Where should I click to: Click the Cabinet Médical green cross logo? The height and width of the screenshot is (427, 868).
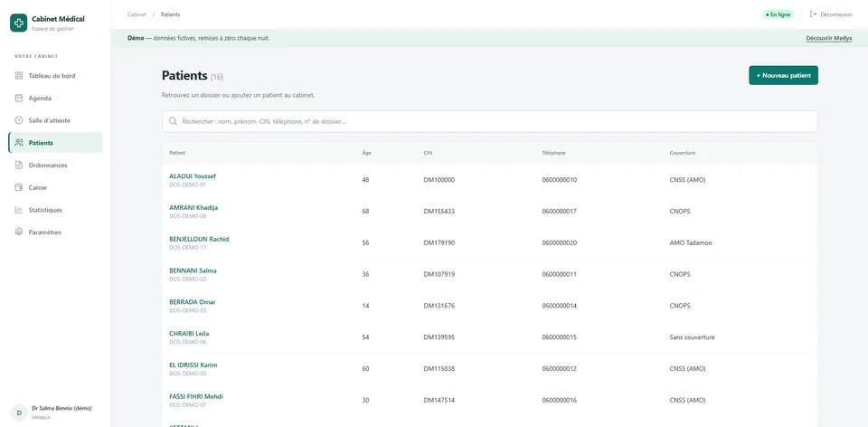click(x=19, y=23)
